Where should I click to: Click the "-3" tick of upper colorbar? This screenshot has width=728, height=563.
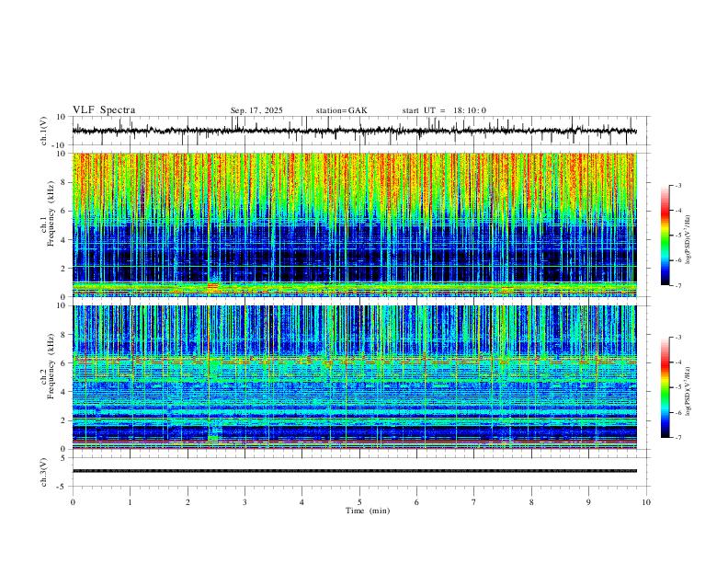pos(678,185)
